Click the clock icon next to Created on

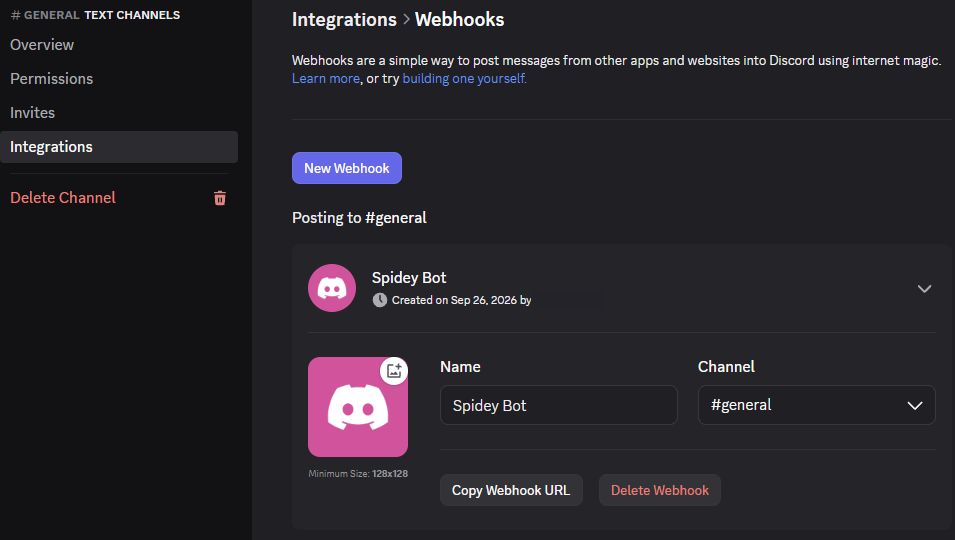(379, 300)
